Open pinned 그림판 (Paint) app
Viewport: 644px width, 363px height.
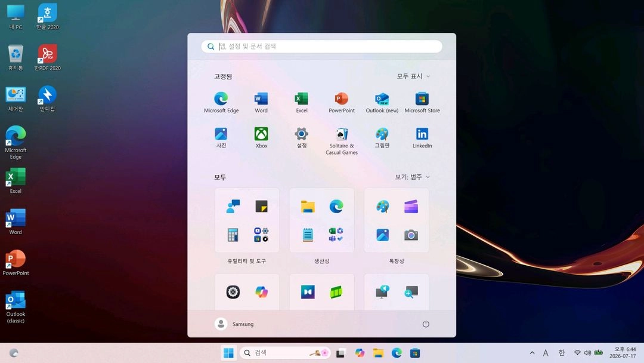click(382, 138)
